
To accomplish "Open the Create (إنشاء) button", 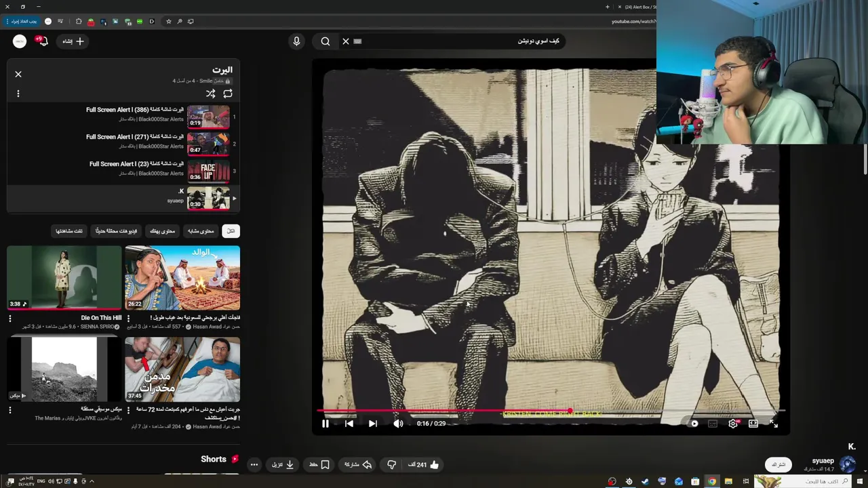I will (x=73, y=41).
